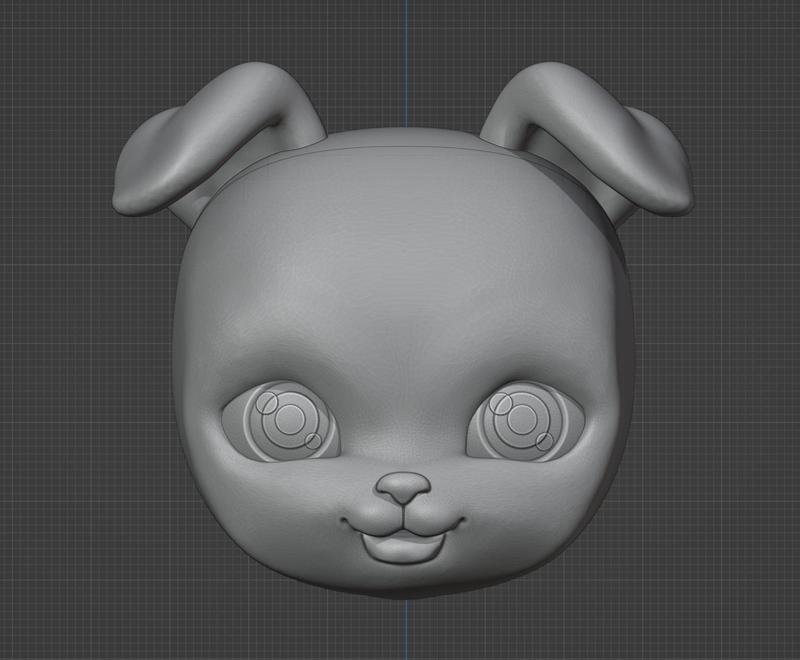
Task: Click the inner circle of the left iris
Action: pos(290,420)
